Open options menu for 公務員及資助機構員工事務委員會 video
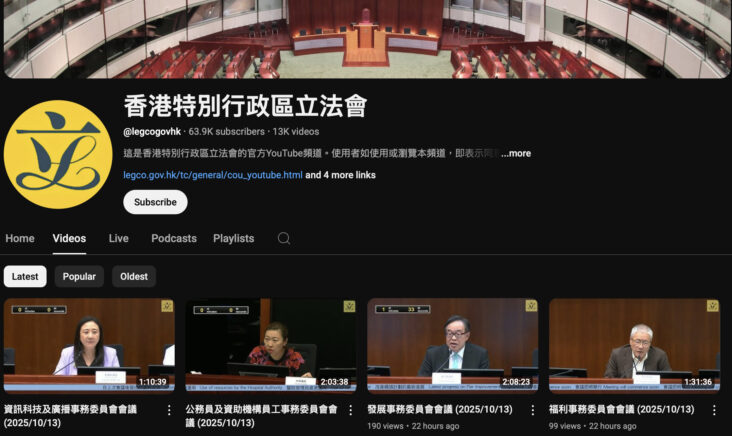This screenshot has height=436, width=732. 351,410
